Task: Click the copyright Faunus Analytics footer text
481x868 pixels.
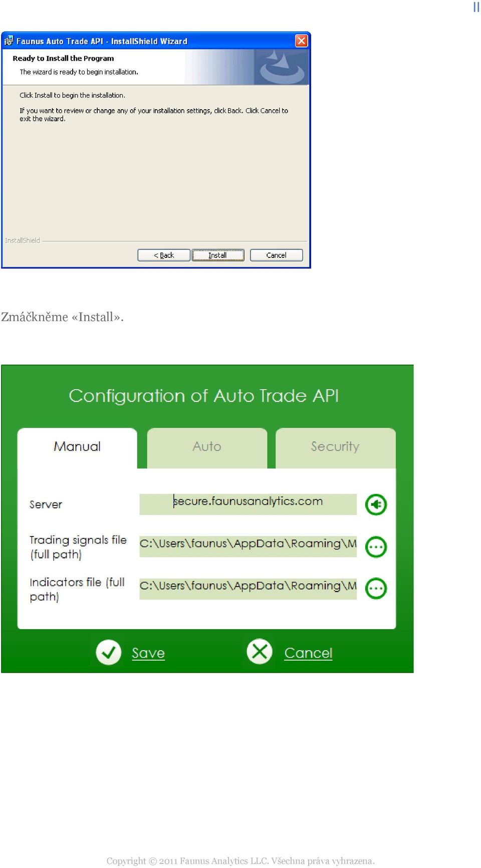Action: click(241, 861)
